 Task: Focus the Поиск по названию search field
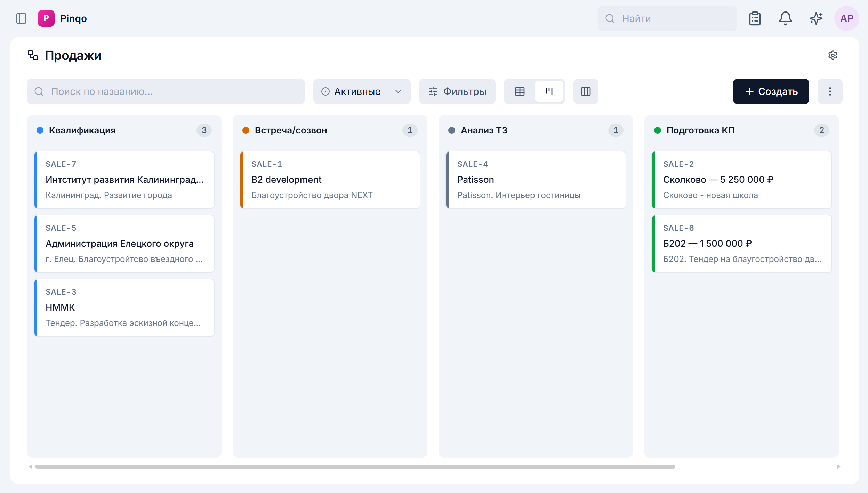click(166, 91)
